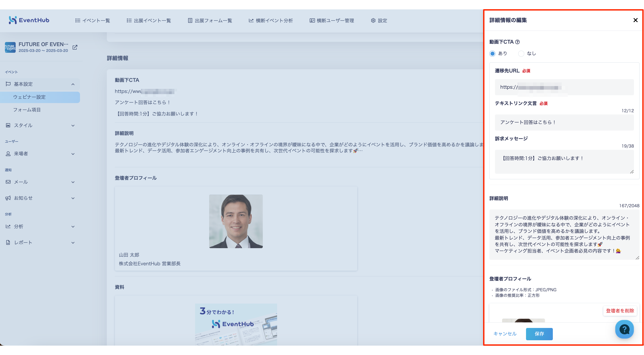Click the 横断イベント分析 chart icon
The height and width of the screenshot is (355, 644).
click(251, 21)
